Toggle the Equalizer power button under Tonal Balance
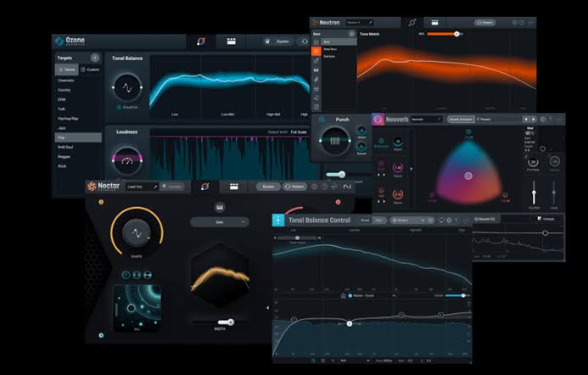Image resolution: width=588 pixels, height=375 pixels. point(119,107)
